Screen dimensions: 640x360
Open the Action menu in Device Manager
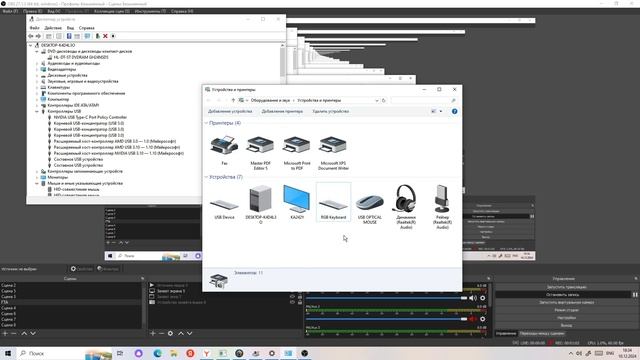tap(53, 28)
